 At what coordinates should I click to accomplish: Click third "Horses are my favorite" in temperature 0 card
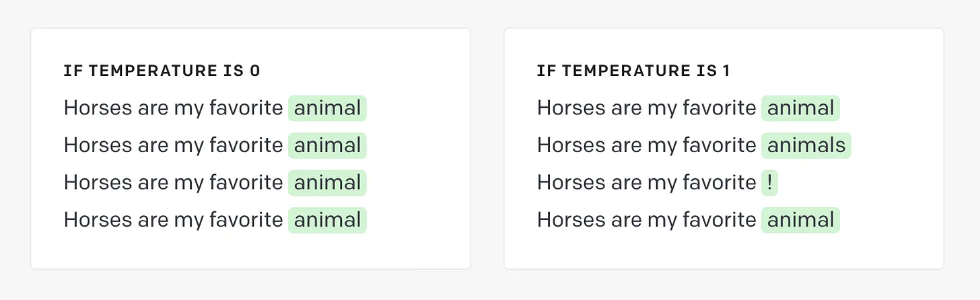173,183
